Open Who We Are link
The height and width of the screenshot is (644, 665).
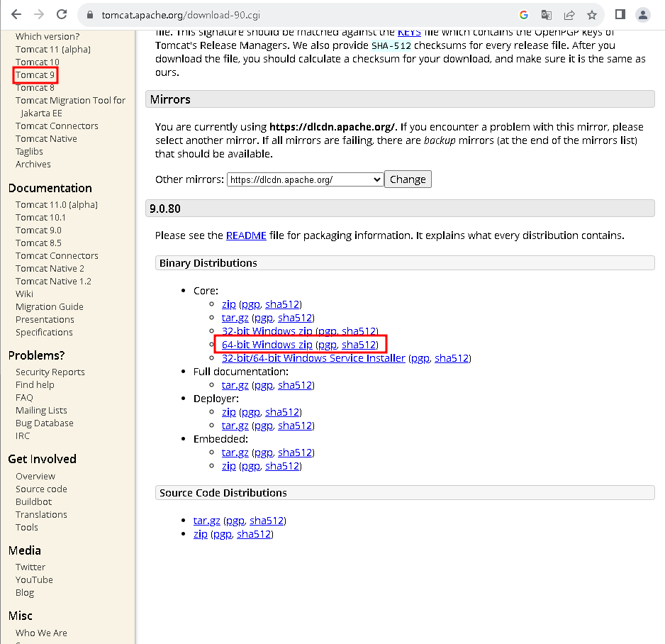(41, 633)
